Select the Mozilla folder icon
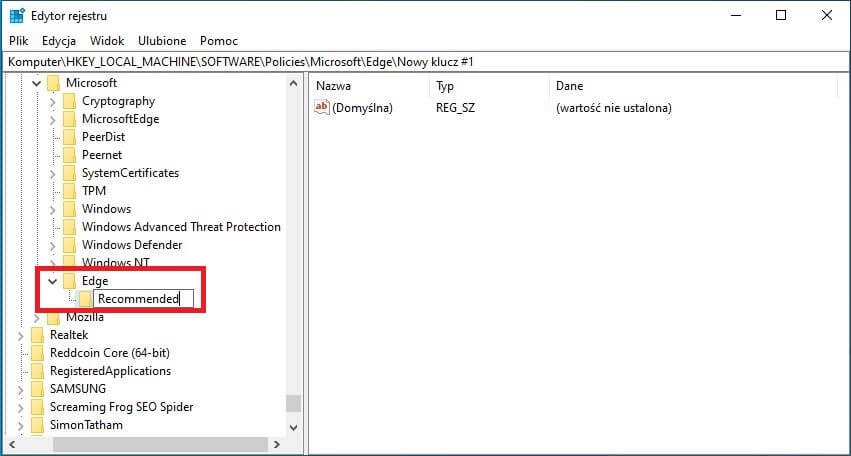Image resolution: width=851 pixels, height=456 pixels. [53, 317]
